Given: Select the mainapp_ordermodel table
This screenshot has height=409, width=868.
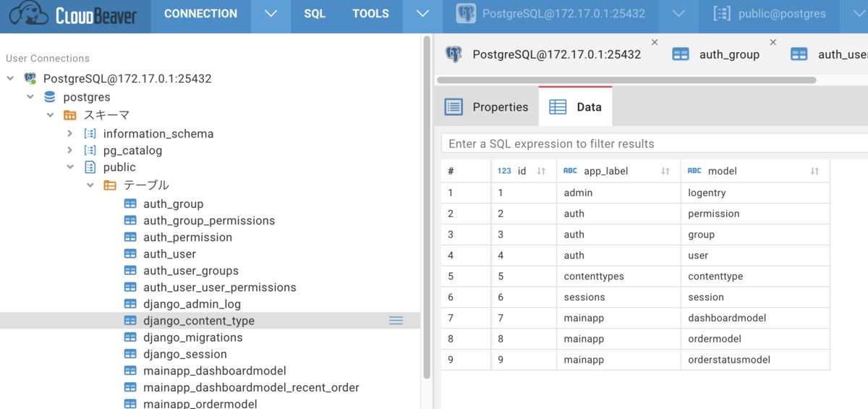Looking at the screenshot, I should click(x=200, y=403).
